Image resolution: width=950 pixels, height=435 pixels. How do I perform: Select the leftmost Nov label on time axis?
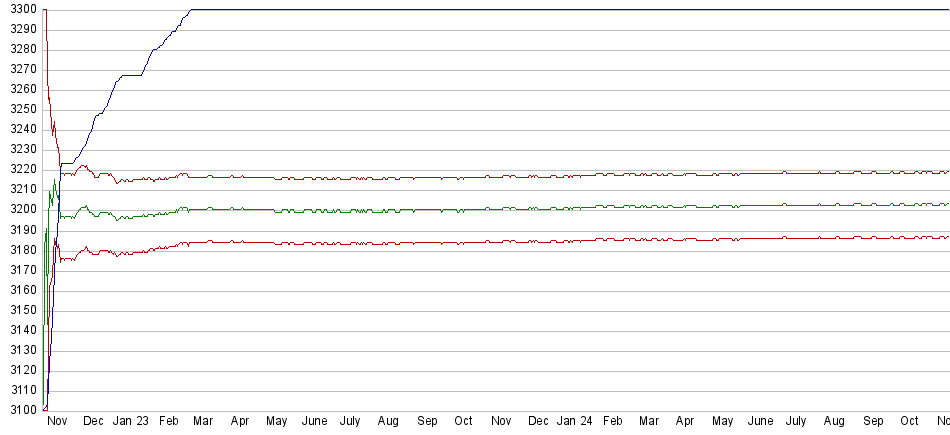(57, 423)
